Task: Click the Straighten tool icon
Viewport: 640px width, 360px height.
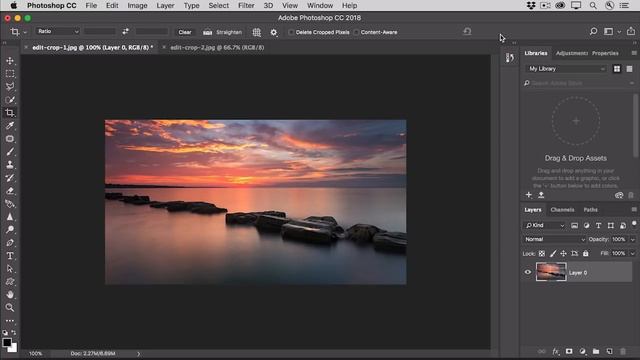Action: pos(207,32)
